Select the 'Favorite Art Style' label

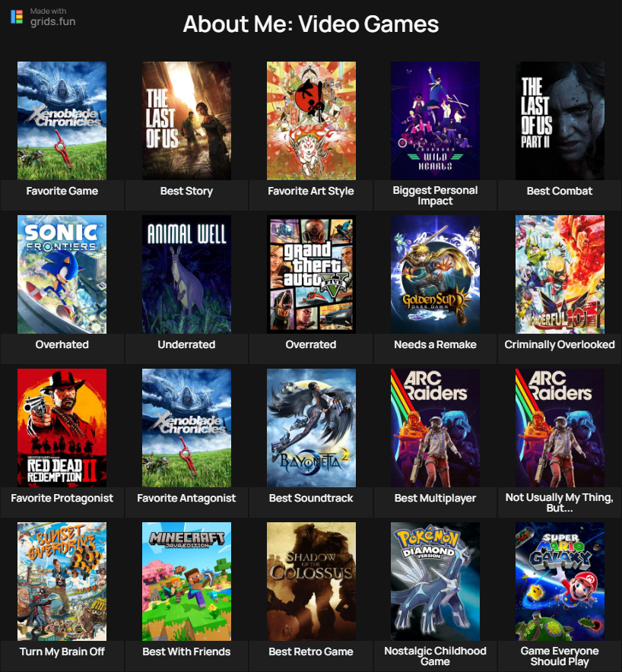311,191
